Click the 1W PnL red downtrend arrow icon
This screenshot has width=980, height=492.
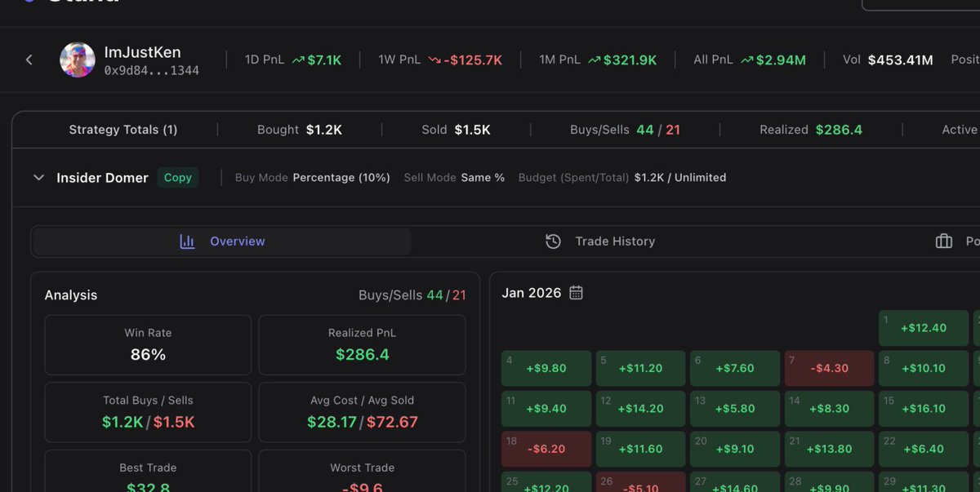coord(434,60)
